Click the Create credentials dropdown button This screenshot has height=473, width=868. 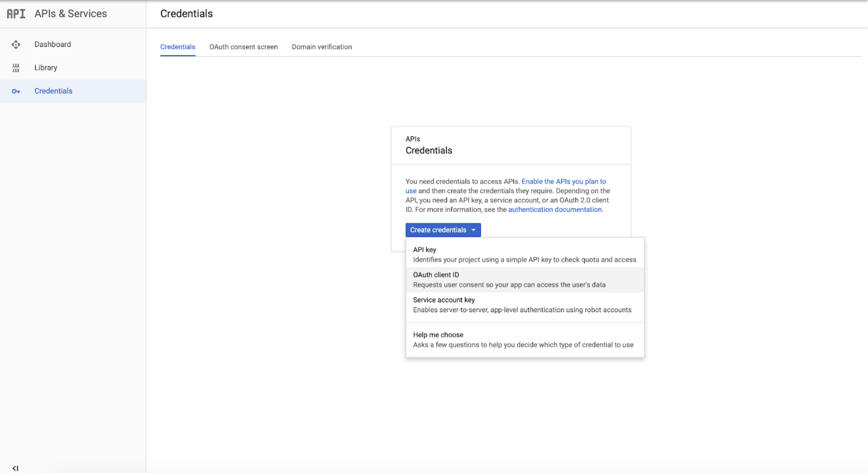click(x=438, y=230)
